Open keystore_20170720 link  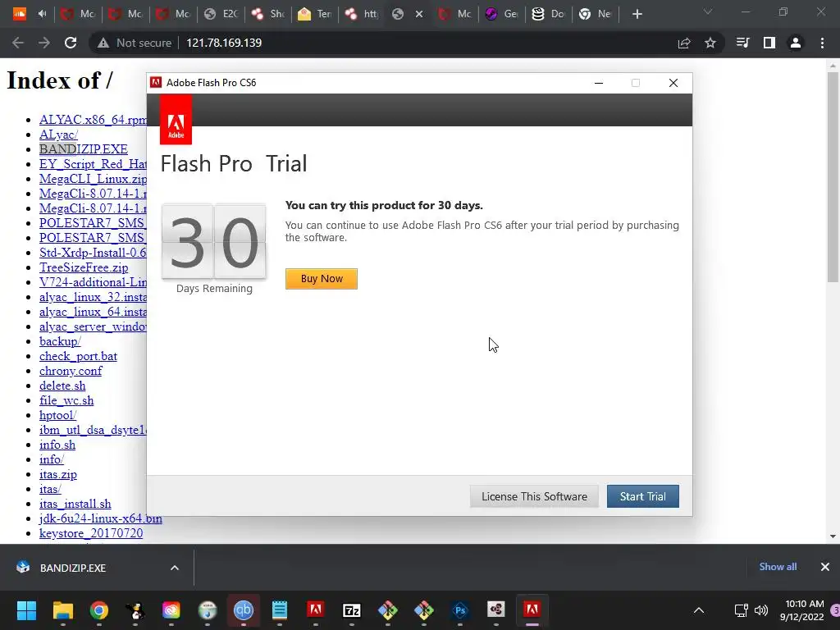(x=91, y=533)
